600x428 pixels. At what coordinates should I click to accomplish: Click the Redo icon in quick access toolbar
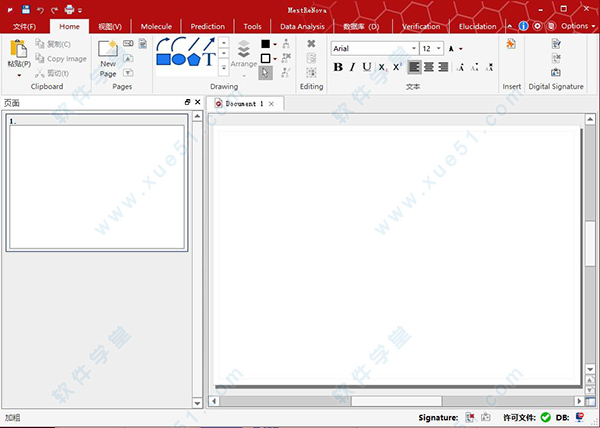click(x=54, y=10)
